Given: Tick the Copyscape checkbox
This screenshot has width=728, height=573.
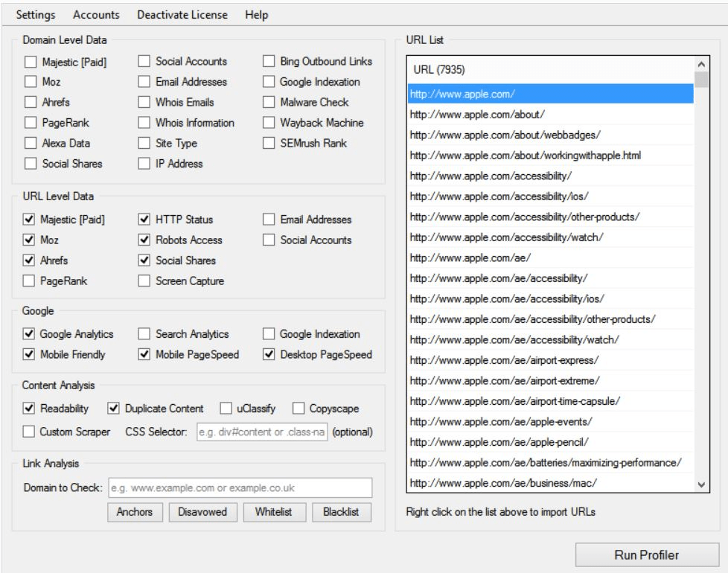Looking at the screenshot, I should coord(298,409).
